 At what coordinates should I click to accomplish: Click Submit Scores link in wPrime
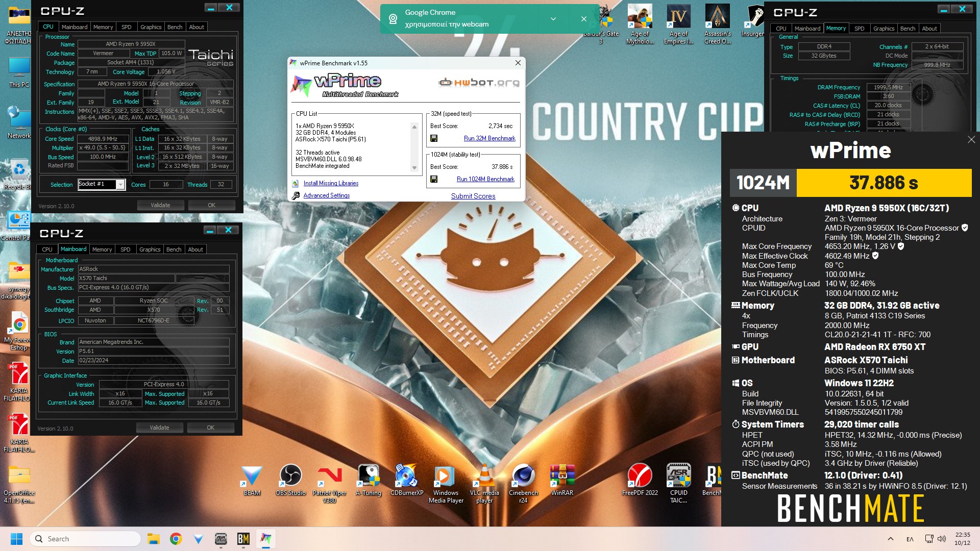tap(473, 196)
